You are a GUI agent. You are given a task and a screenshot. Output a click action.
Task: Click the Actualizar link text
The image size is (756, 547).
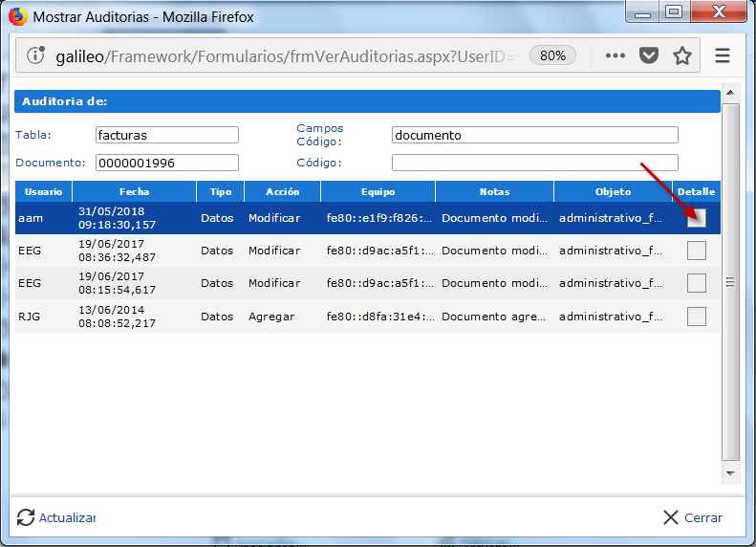tap(68, 517)
